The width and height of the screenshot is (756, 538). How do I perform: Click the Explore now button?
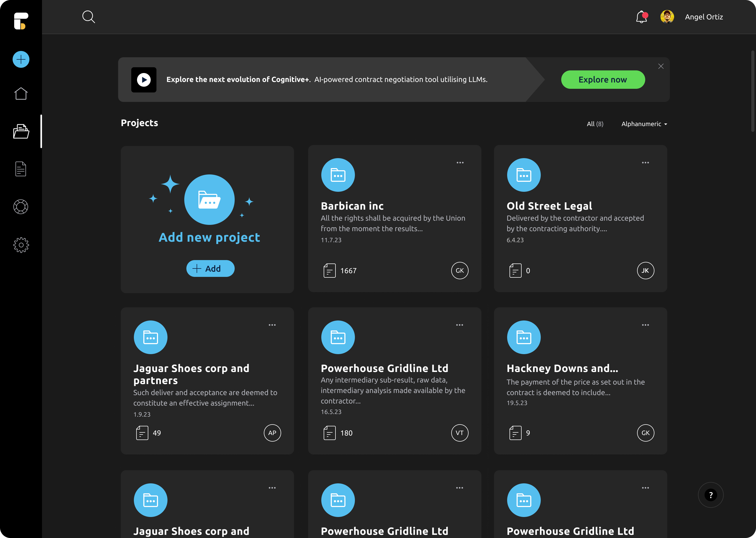click(602, 80)
